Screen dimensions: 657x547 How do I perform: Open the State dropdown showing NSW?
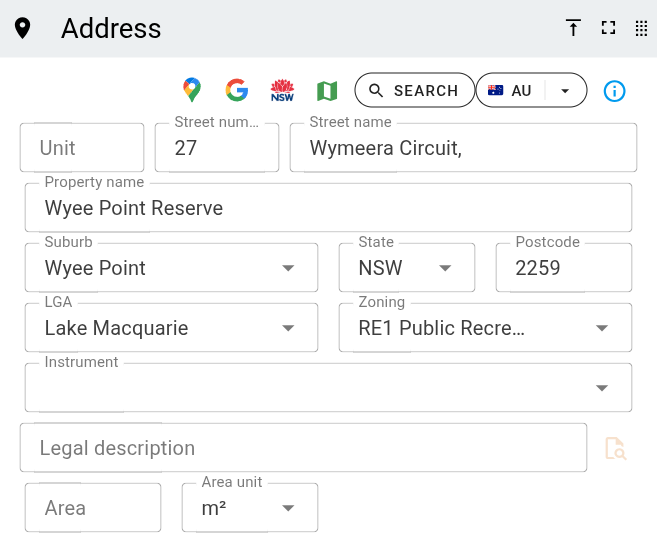tap(406, 267)
